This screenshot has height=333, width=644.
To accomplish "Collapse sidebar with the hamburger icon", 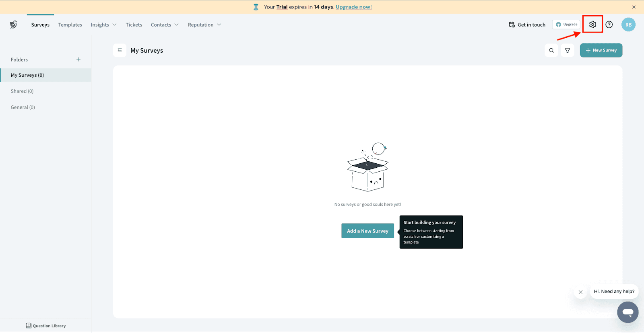I will [120, 50].
